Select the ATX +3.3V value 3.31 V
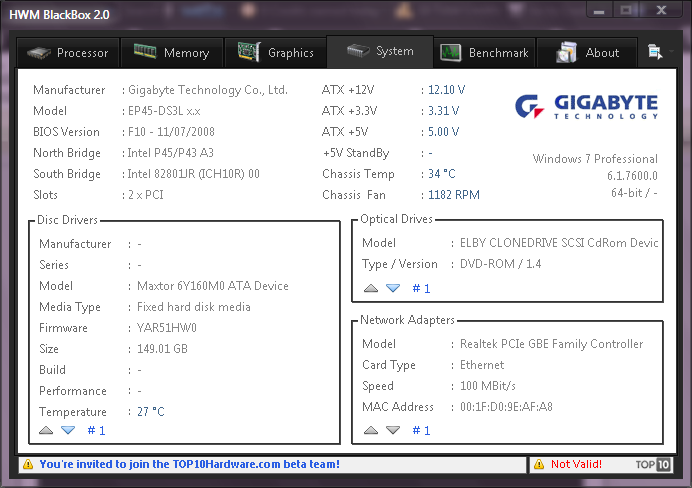The height and width of the screenshot is (488, 692). 444,111
